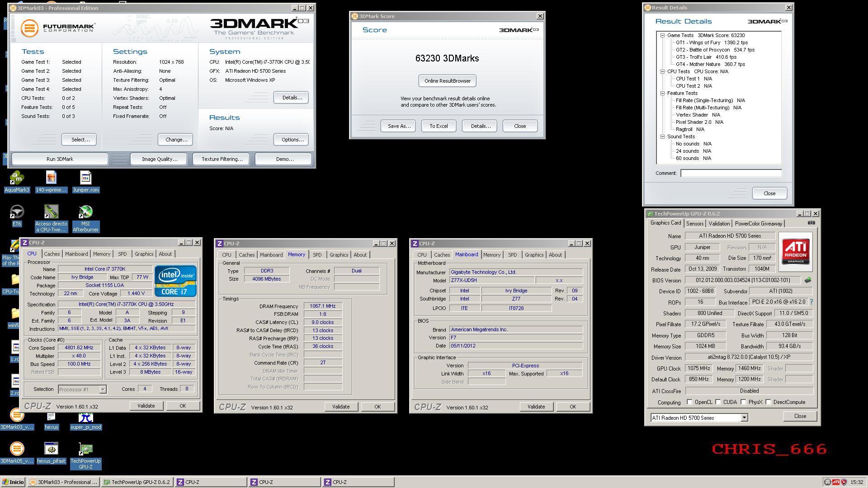Image resolution: width=868 pixels, height=488 pixels.
Task: Open SPD tab in the CPU-Z Memory window
Action: click(317, 255)
